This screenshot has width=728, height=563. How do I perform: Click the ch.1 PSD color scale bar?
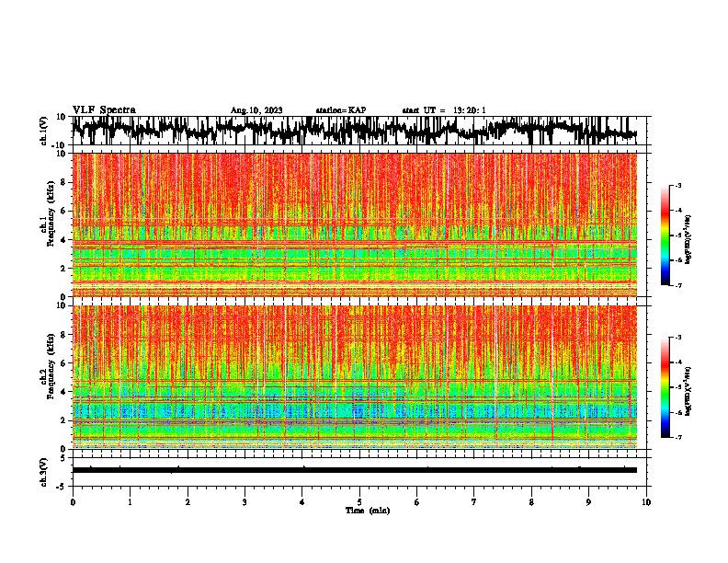coord(665,236)
